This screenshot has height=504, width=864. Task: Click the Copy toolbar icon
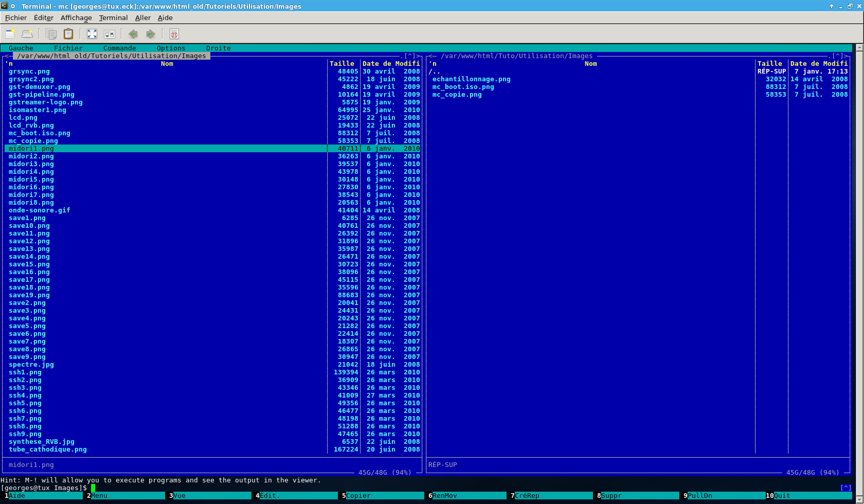(x=51, y=34)
